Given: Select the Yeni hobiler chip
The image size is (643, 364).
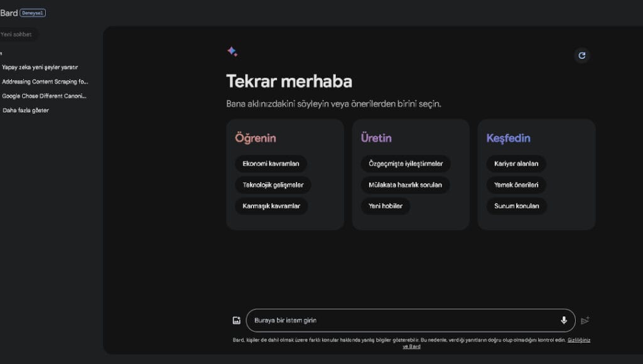Looking at the screenshot, I should click(x=385, y=206).
